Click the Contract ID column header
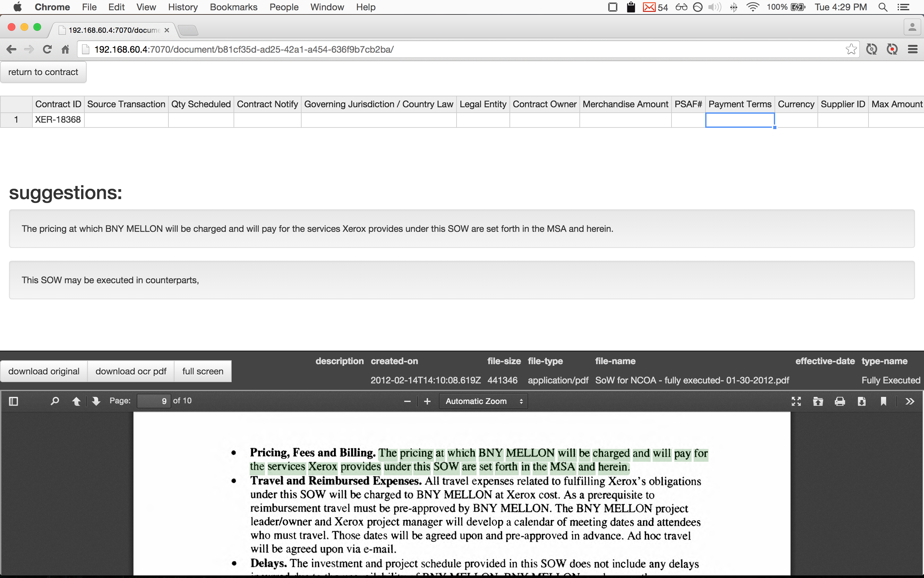 pyautogui.click(x=58, y=104)
